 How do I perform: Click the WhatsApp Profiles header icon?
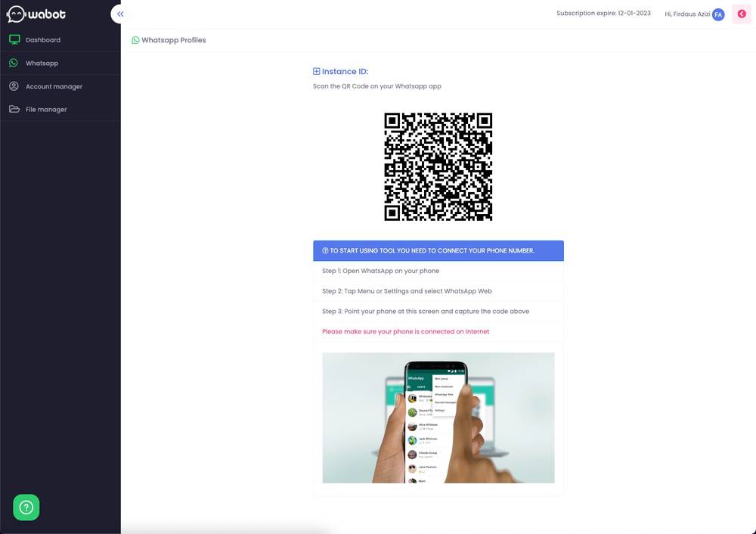click(135, 39)
